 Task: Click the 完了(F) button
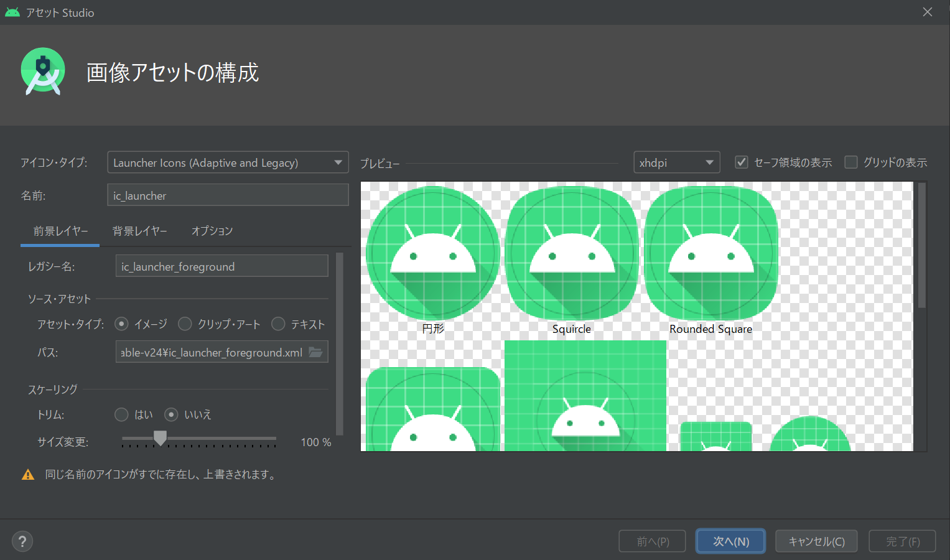903,541
